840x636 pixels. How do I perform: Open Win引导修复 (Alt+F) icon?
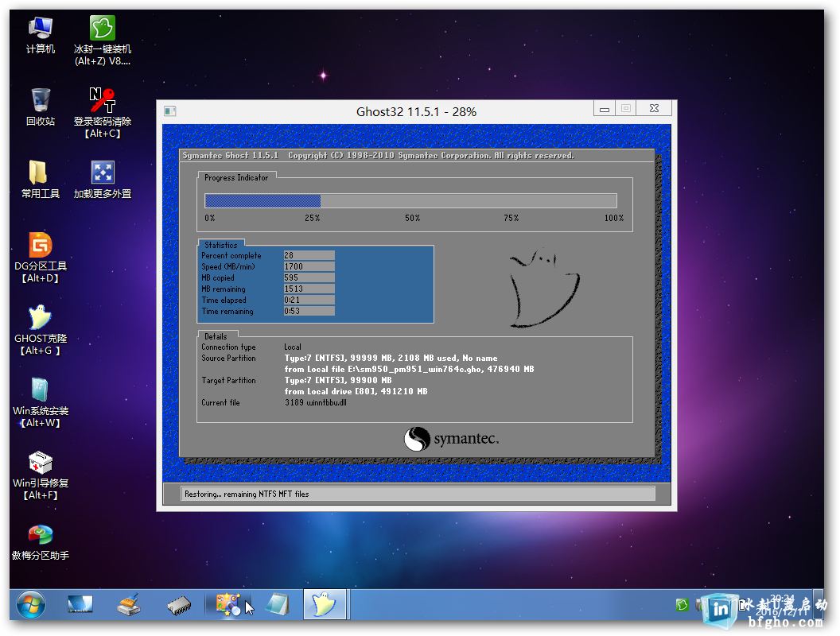coord(41,475)
